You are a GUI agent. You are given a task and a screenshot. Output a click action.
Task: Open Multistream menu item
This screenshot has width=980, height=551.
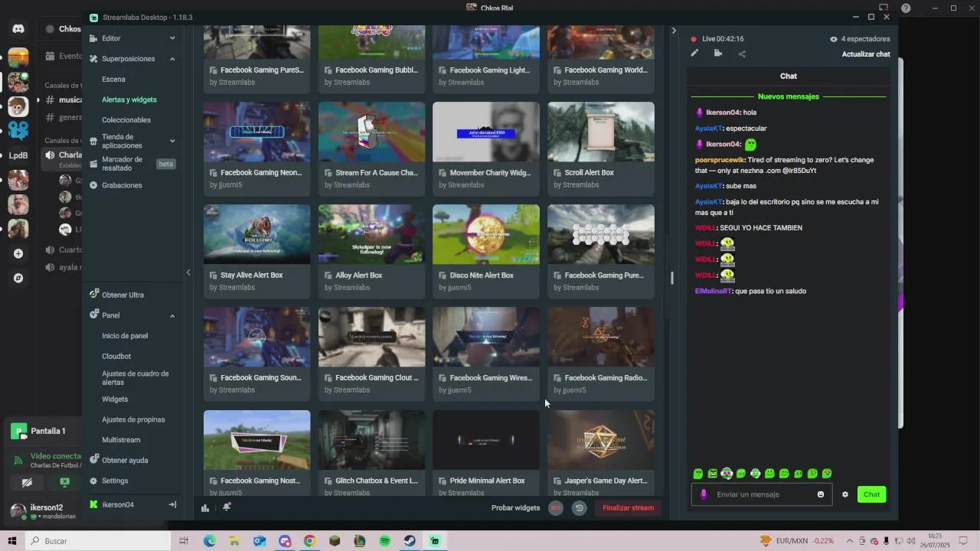pyautogui.click(x=121, y=440)
